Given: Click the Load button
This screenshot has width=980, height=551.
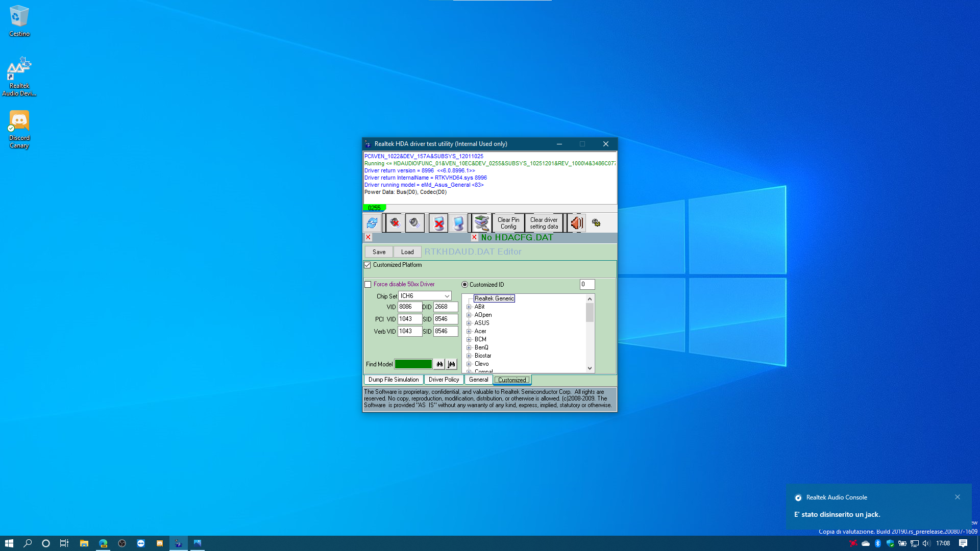Looking at the screenshot, I should click(x=407, y=252).
